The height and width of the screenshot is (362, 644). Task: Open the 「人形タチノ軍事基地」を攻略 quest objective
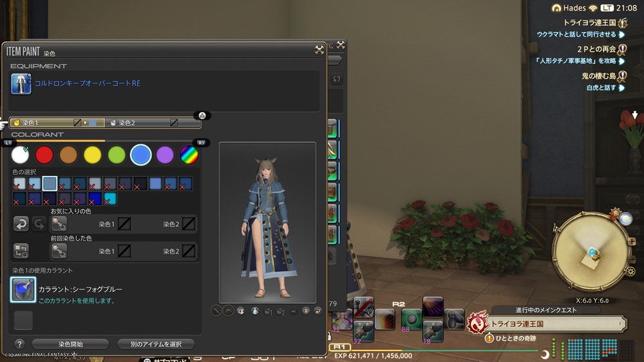pyautogui.click(x=575, y=61)
